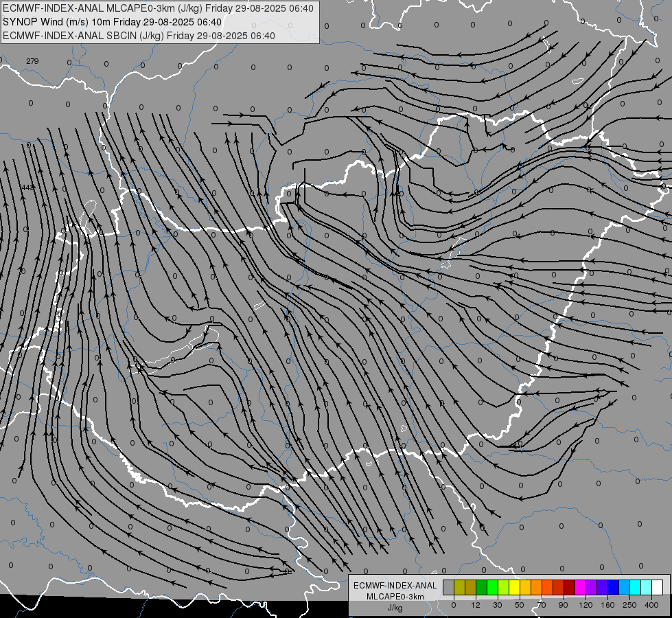Click the red legend swatch left of 90
The image size is (672, 618).
coord(559,587)
